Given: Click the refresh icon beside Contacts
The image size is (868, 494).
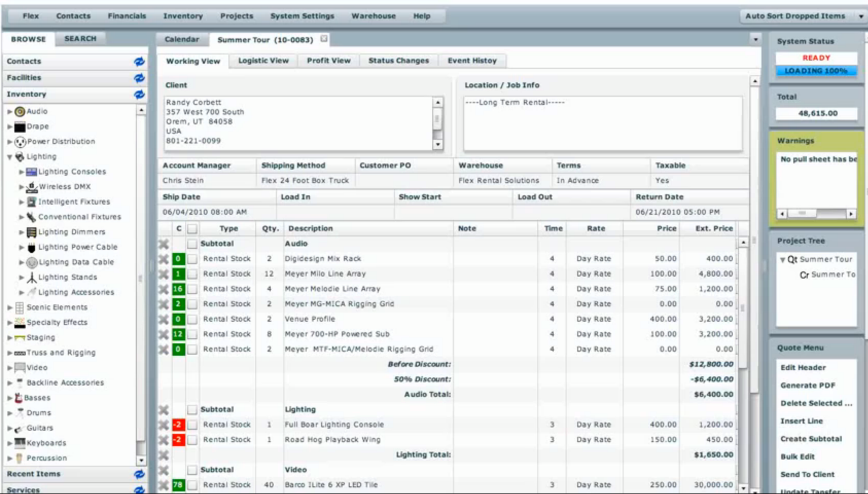Looking at the screenshot, I should coord(139,62).
